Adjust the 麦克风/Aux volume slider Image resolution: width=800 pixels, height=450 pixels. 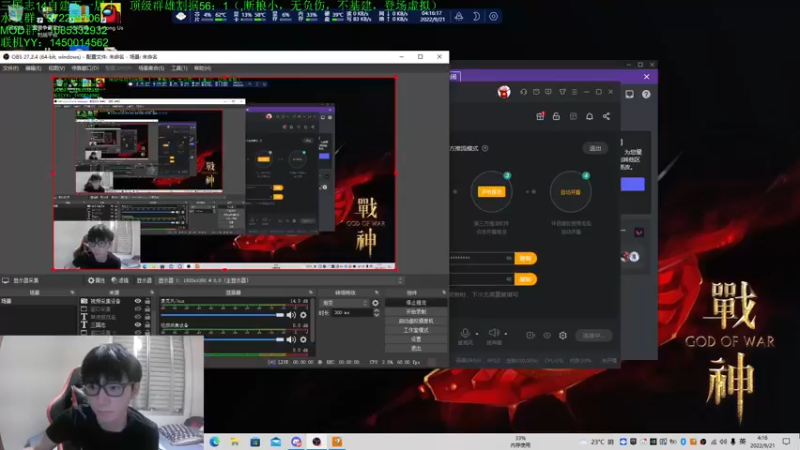point(222,315)
